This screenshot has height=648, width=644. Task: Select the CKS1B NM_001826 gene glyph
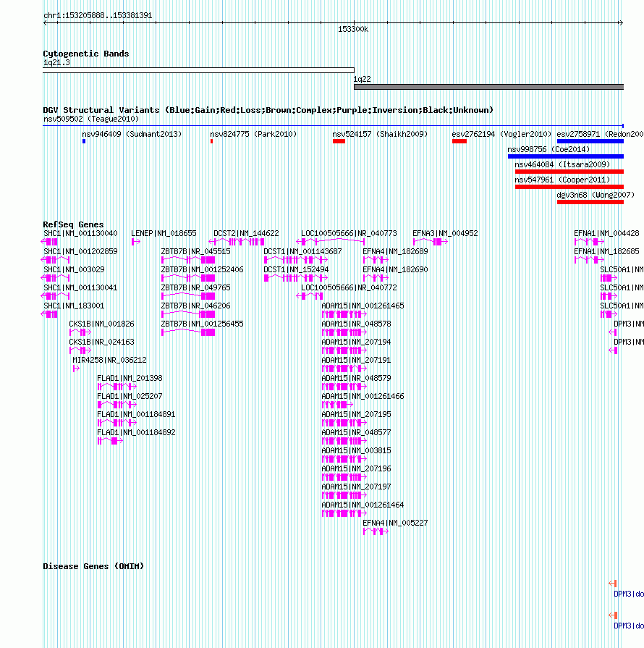[80, 332]
